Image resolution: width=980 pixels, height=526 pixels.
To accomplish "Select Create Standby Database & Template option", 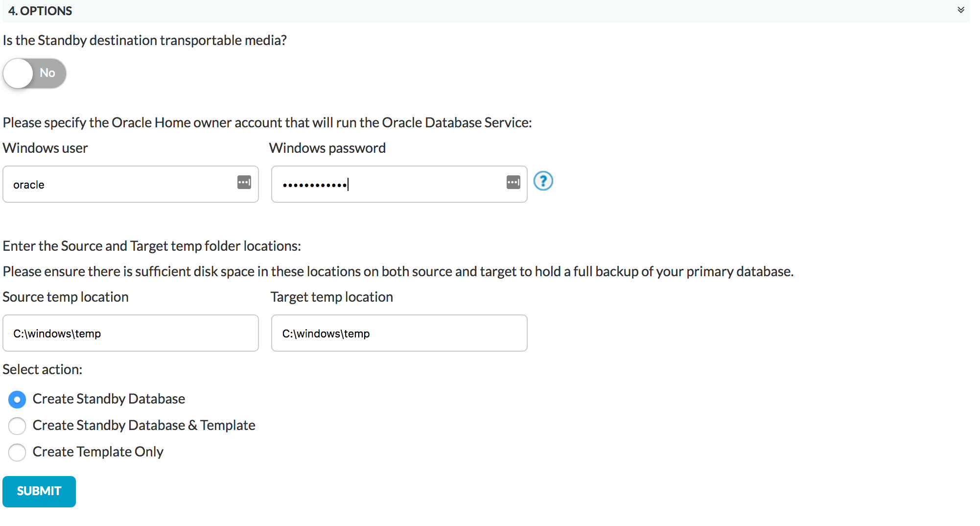I will click(x=17, y=426).
